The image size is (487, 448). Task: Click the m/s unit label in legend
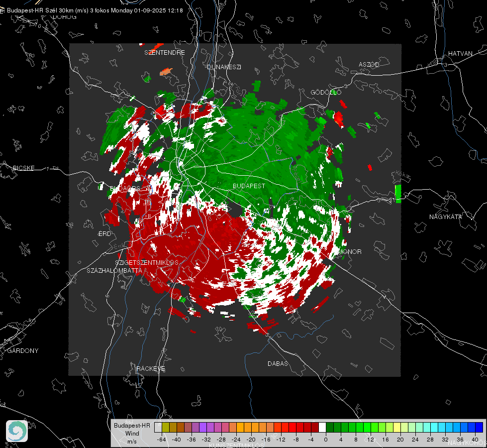tap(132, 441)
